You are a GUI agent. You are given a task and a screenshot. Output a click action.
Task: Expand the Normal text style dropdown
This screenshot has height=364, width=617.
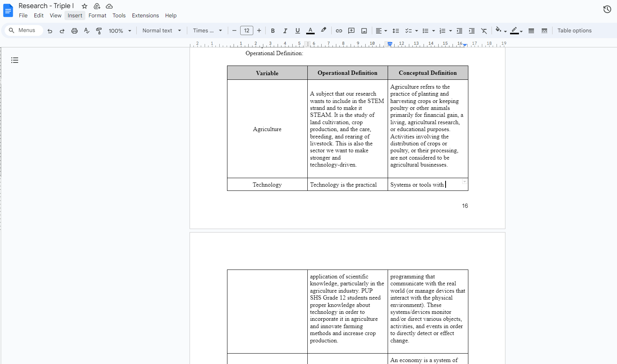pos(162,30)
